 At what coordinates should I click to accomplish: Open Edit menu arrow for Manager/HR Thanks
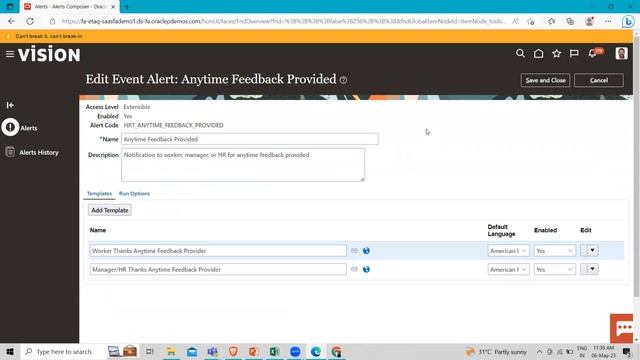click(x=593, y=269)
